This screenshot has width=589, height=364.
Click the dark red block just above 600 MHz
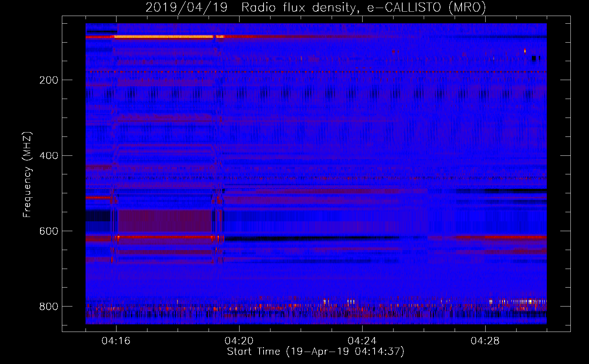point(165,221)
